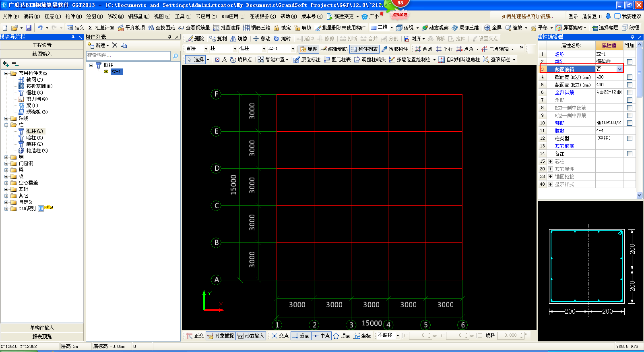Screen dimensions: 644x352
Task: Expand the 梁 tree node
Action: (6, 170)
